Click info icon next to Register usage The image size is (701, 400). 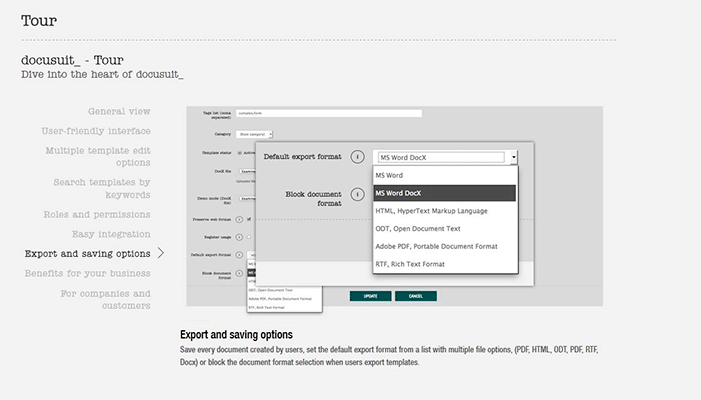pos(239,237)
